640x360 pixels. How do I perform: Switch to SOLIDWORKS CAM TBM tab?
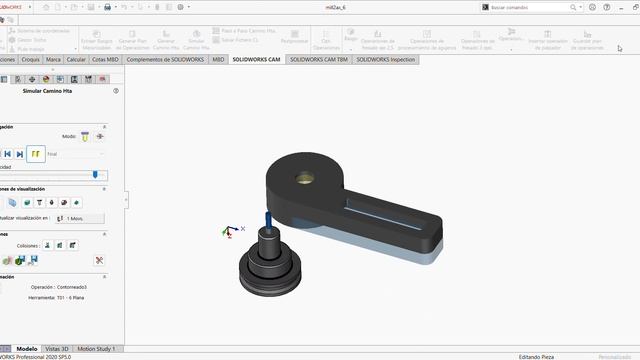[319, 60]
